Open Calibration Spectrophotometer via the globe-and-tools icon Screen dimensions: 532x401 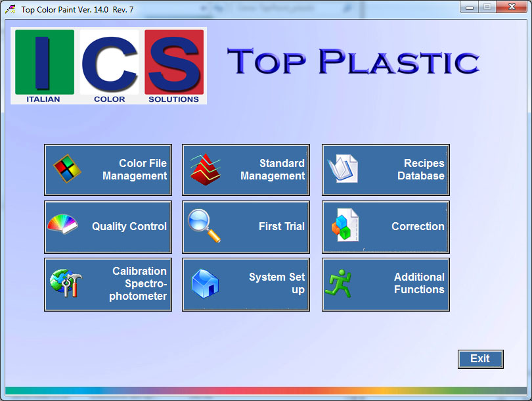click(66, 283)
